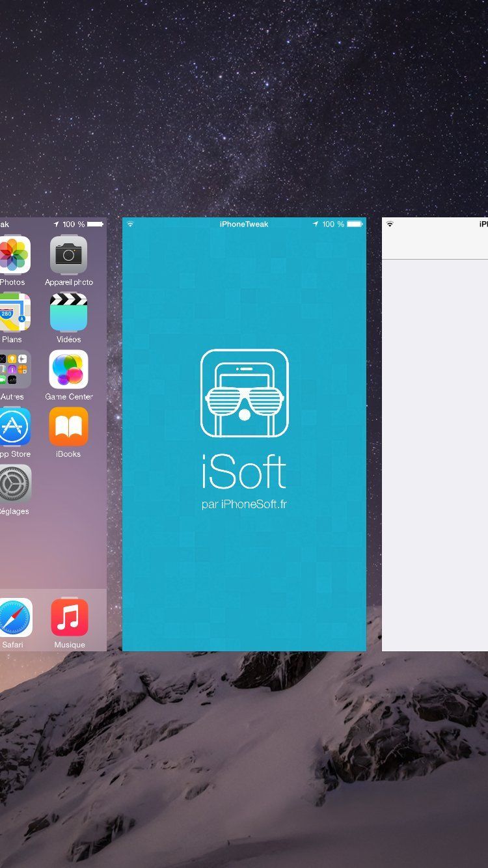
Task: Open the iBooks app
Action: point(68,427)
